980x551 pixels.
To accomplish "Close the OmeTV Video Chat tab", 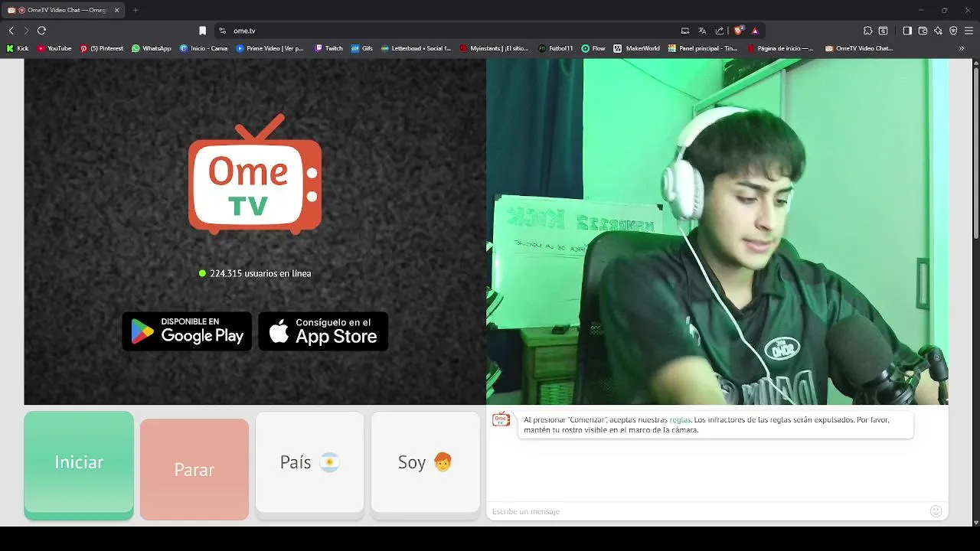I will 117,11.
